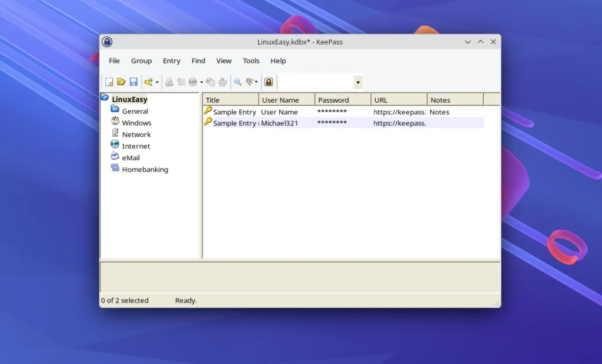This screenshot has height=364, width=602.
Task: Open the Find entries magnifier icon
Action: coord(237,82)
